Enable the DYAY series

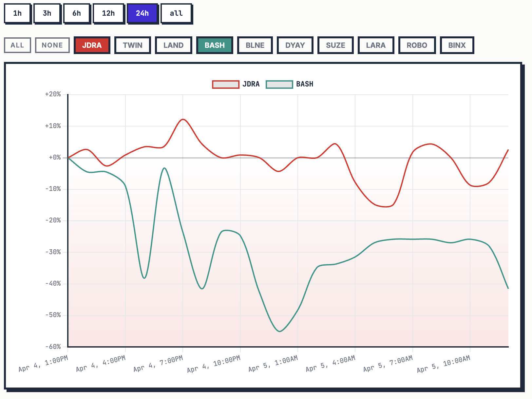[295, 45]
